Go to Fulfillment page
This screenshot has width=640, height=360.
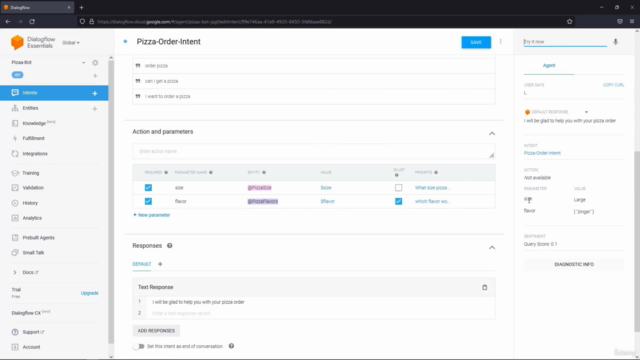pyautogui.click(x=33, y=138)
